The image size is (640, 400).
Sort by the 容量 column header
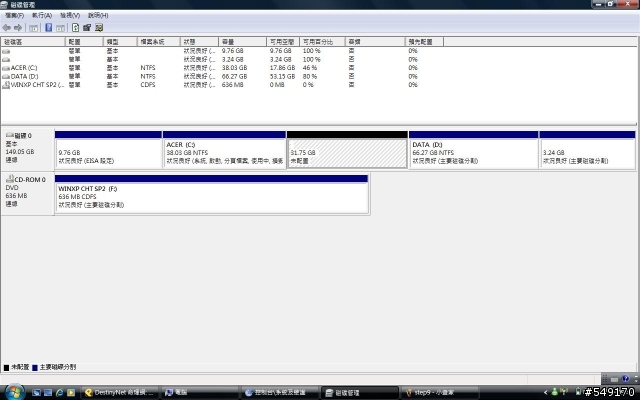(x=242, y=42)
